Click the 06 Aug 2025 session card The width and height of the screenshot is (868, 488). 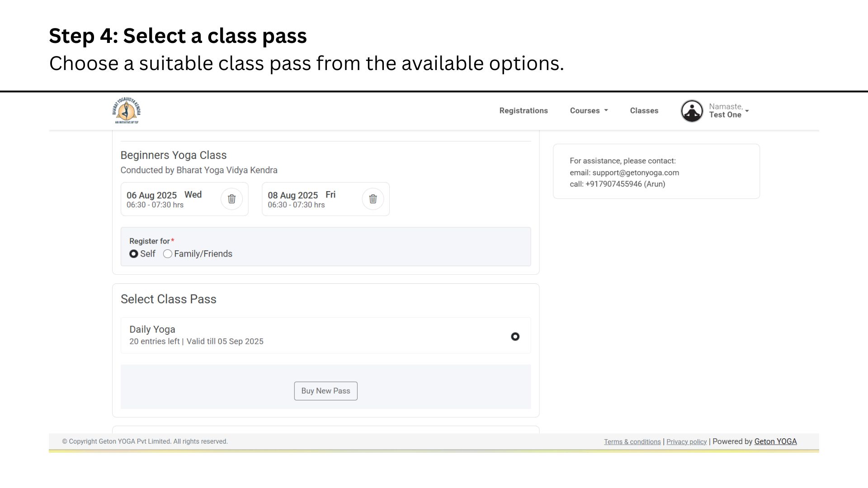point(184,199)
